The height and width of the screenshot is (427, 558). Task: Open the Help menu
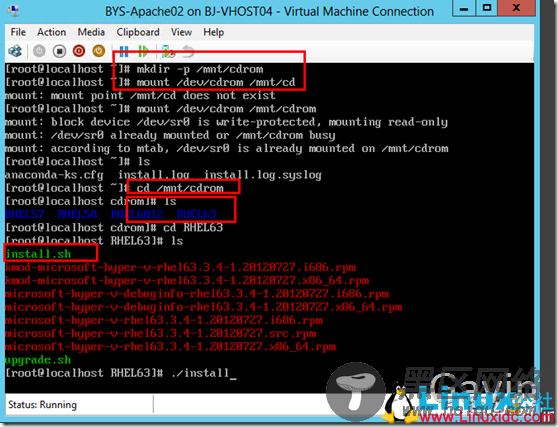(214, 32)
